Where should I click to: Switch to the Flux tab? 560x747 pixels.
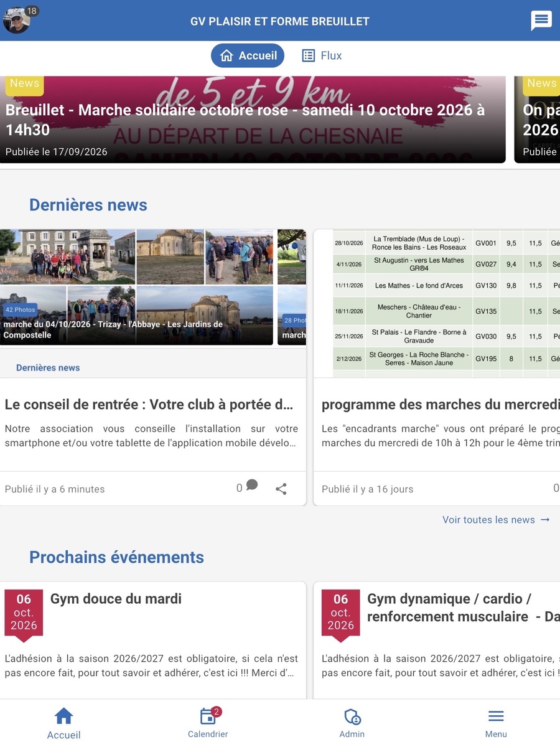322,55
